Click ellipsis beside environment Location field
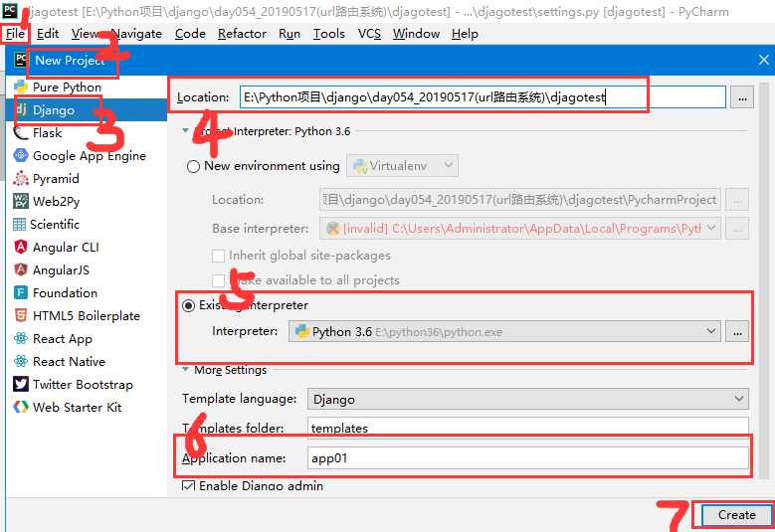Screen dimensions: 775x532 point(737,200)
